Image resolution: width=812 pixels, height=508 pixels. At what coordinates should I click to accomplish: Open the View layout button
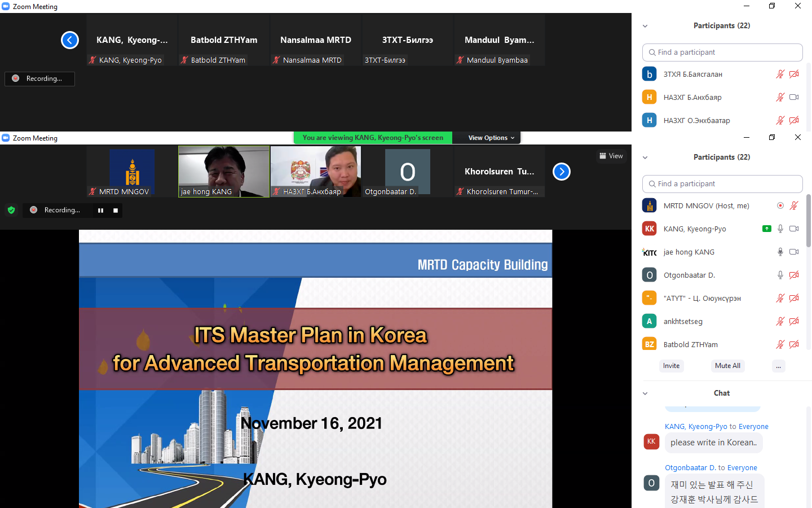[611, 156]
